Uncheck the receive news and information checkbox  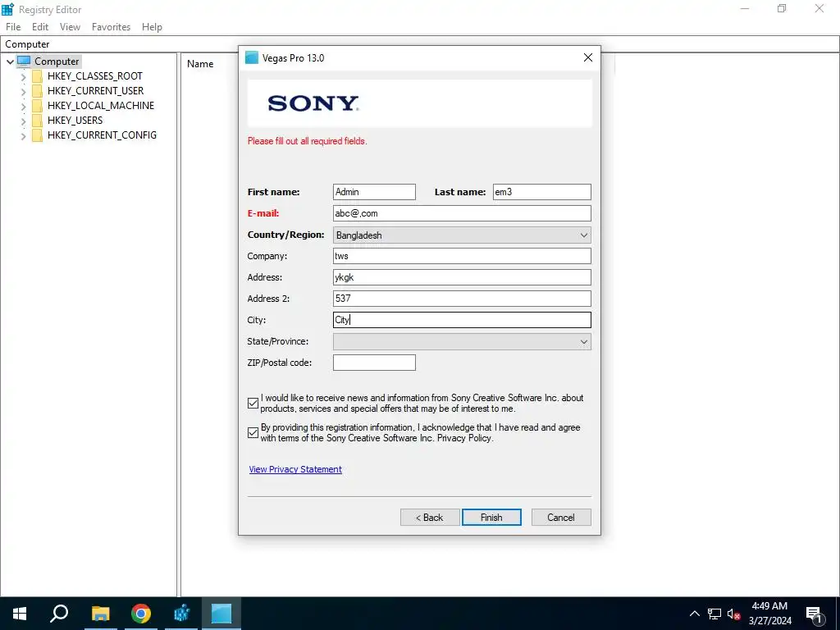tap(253, 403)
